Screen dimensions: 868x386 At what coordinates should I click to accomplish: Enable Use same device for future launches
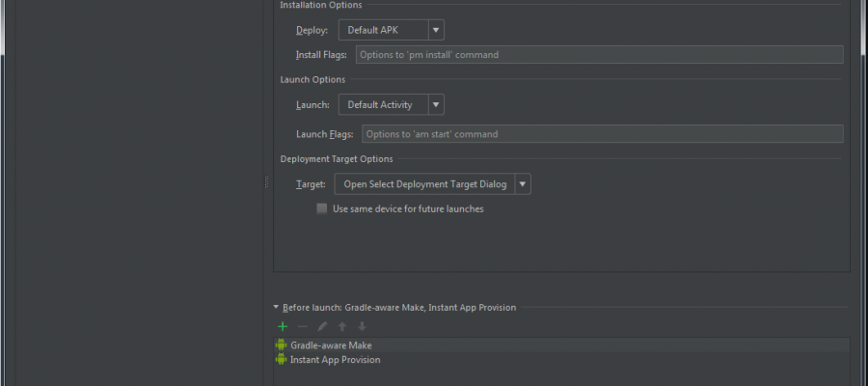(322, 208)
